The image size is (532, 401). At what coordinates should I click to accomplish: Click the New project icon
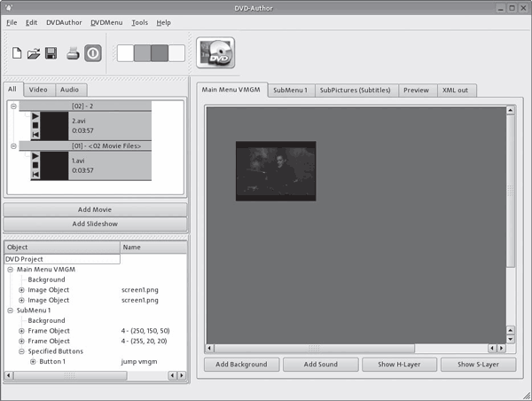[x=18, y=53]
